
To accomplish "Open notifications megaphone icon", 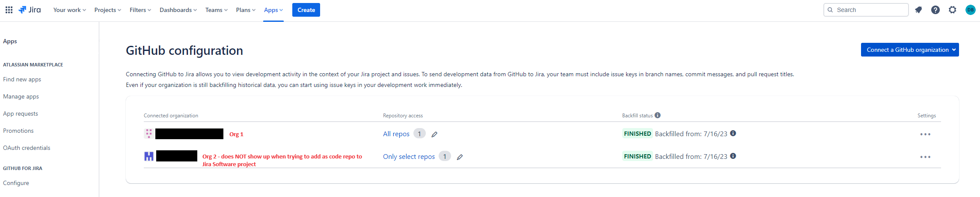I will point(918,10).
